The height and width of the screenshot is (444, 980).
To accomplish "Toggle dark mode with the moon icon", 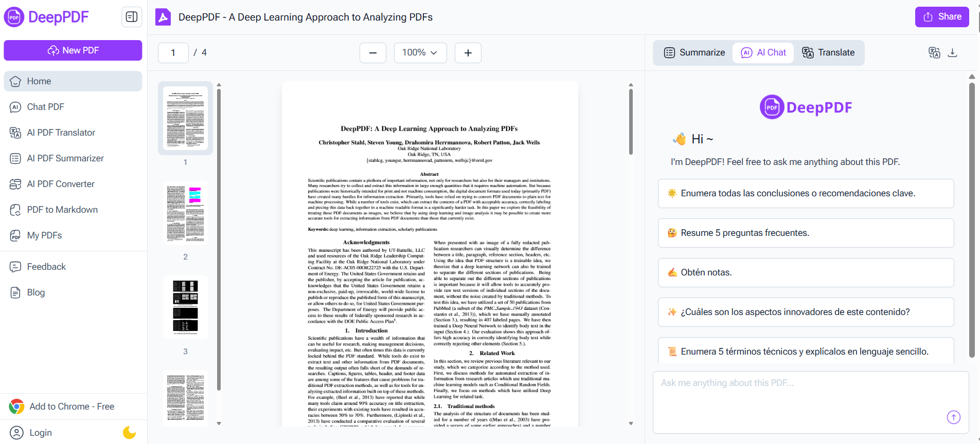I will (x=129, y=433).
